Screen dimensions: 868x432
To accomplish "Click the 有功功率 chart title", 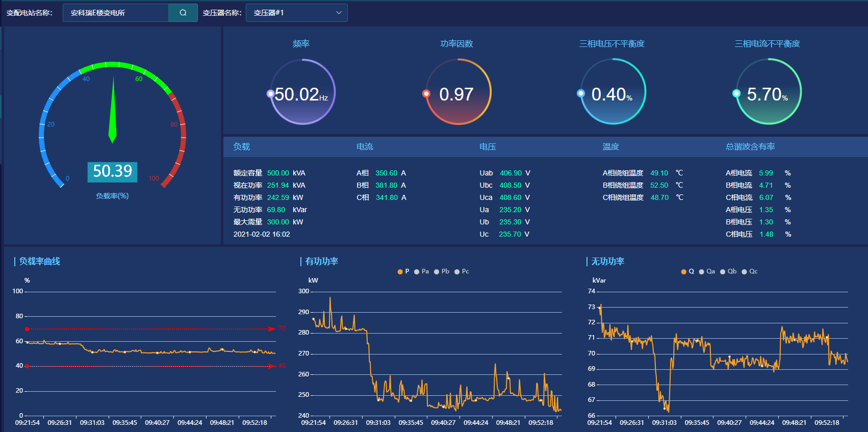I will tap(322, 262).
